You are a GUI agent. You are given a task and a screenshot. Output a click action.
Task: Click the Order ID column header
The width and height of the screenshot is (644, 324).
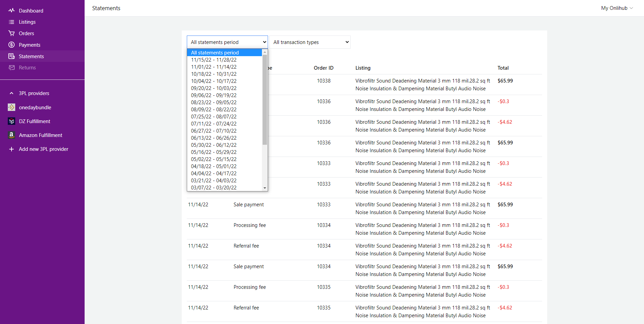324,68
